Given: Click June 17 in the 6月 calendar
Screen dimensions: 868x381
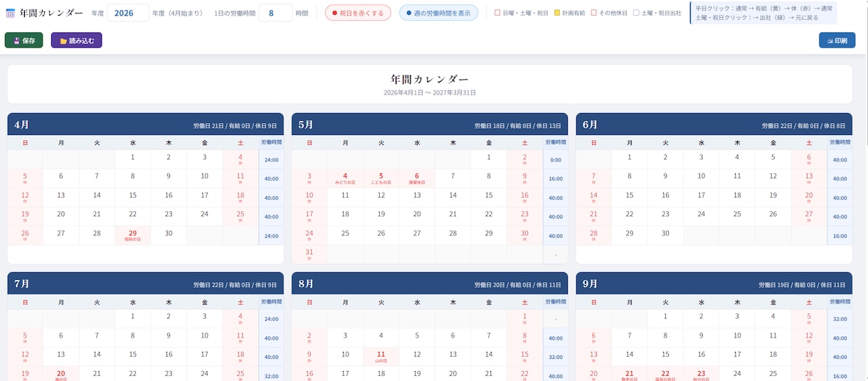Looking at the screenshot, I should coord(701,197).
